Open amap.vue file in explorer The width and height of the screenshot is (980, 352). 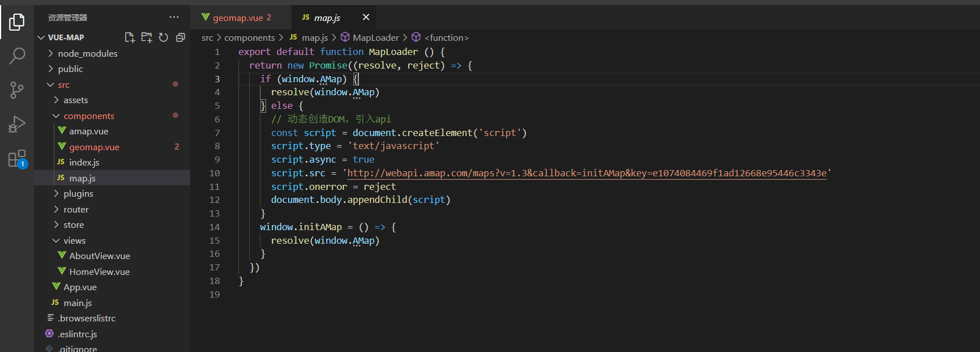112,131
